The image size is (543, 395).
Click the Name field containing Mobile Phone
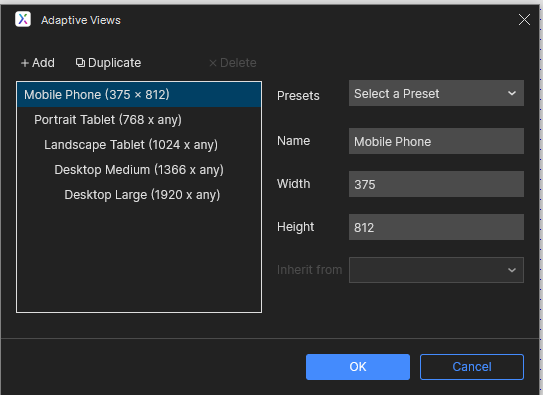(436, 141)
